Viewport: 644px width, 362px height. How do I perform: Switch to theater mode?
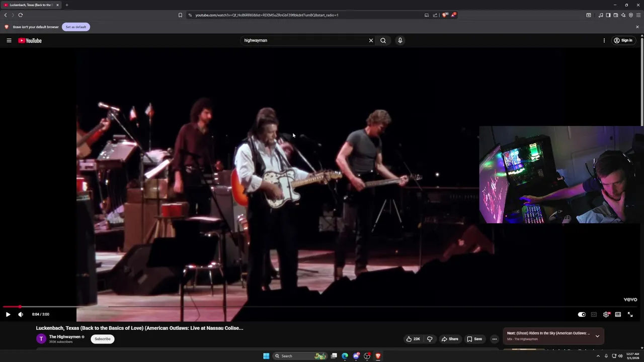coord(618,315)
